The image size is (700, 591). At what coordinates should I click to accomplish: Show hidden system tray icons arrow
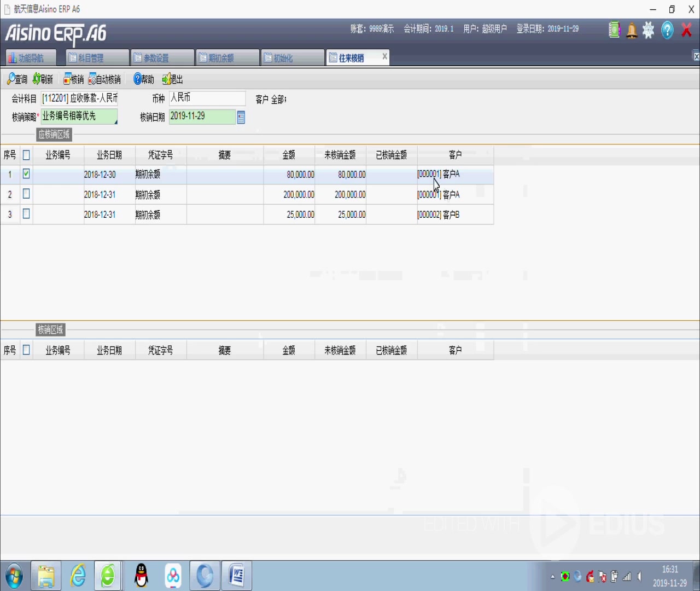(552, 577)
